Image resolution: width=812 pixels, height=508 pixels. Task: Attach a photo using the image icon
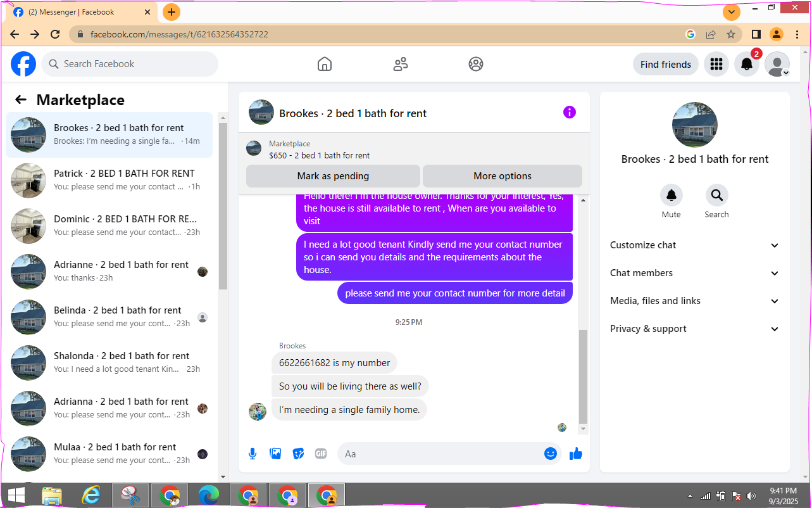(x=275, y=454)
